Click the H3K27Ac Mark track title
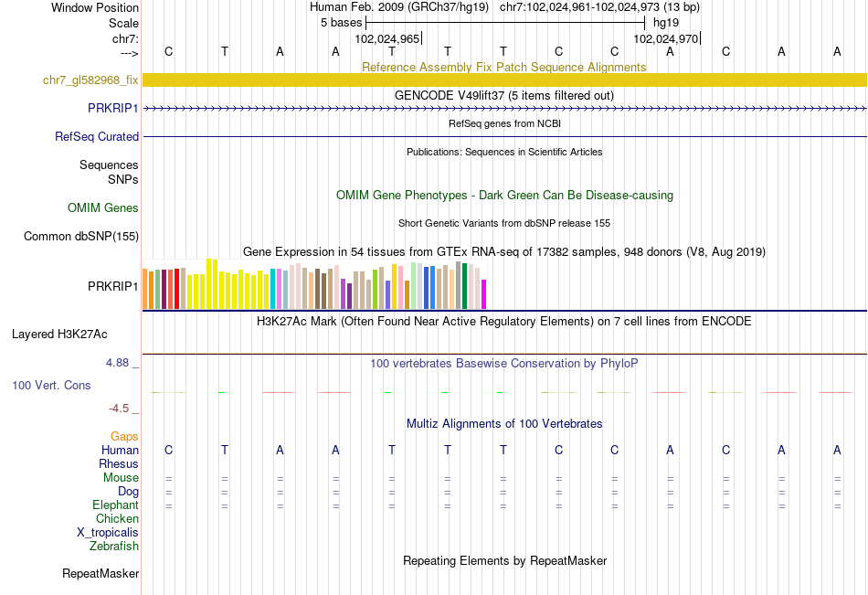 [504, 322]
